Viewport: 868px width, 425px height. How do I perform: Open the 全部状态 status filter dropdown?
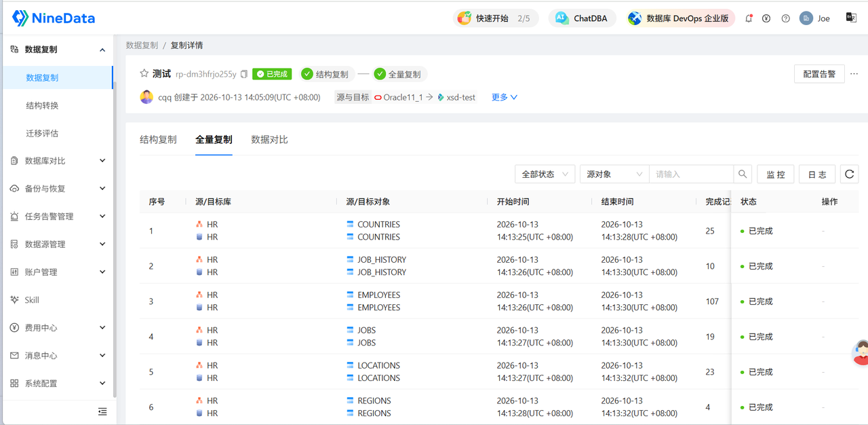[x=545, y=174]
